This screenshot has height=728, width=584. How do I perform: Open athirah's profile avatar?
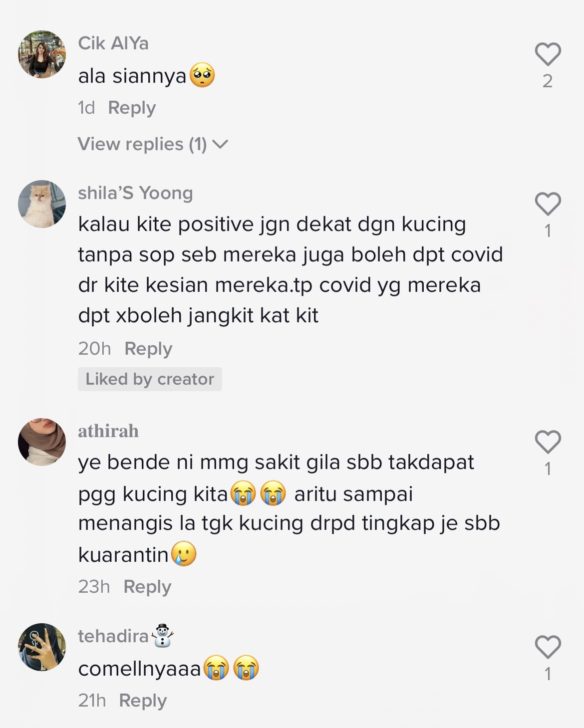click(42, 442)
